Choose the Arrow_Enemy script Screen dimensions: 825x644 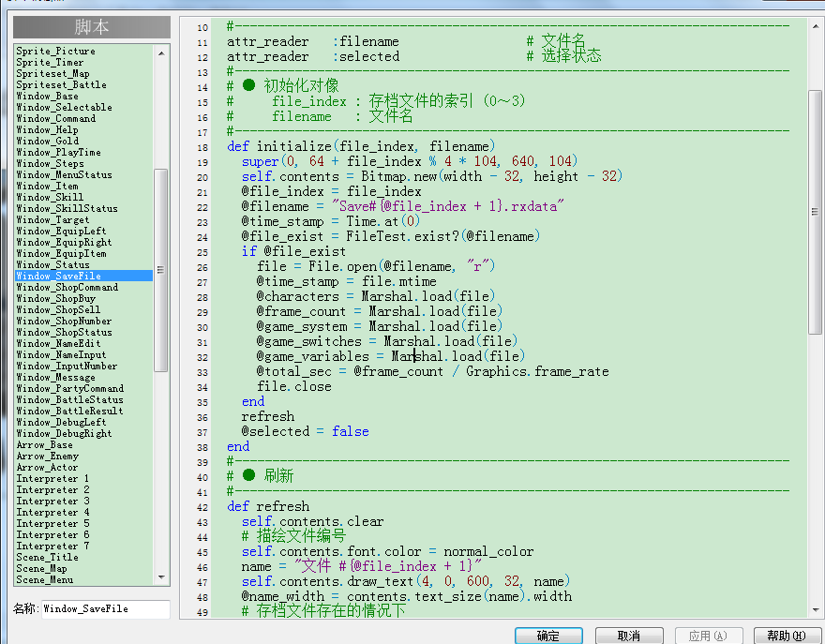point(48,457)
